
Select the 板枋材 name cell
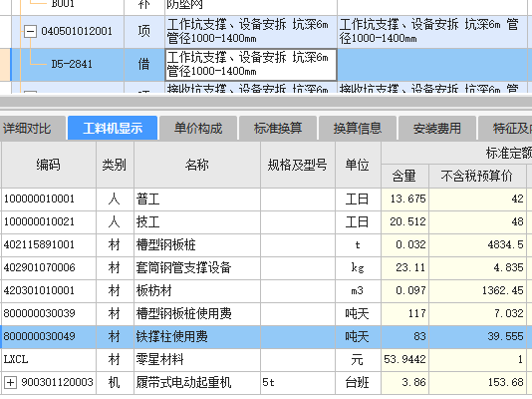pyautogui.click(x=197, y=290)
